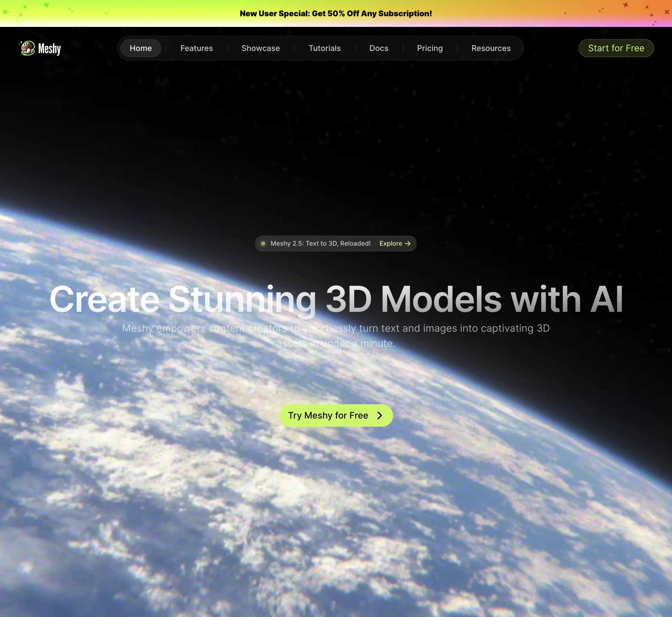Click the Explore link in announcement pill

point(395,243)
